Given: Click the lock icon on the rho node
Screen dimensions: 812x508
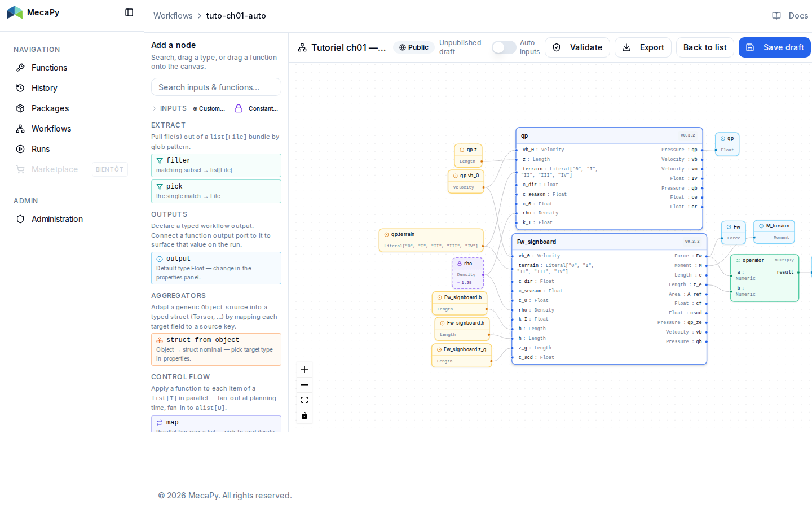Looking at the screenshot, I should [x=460, y=264].
